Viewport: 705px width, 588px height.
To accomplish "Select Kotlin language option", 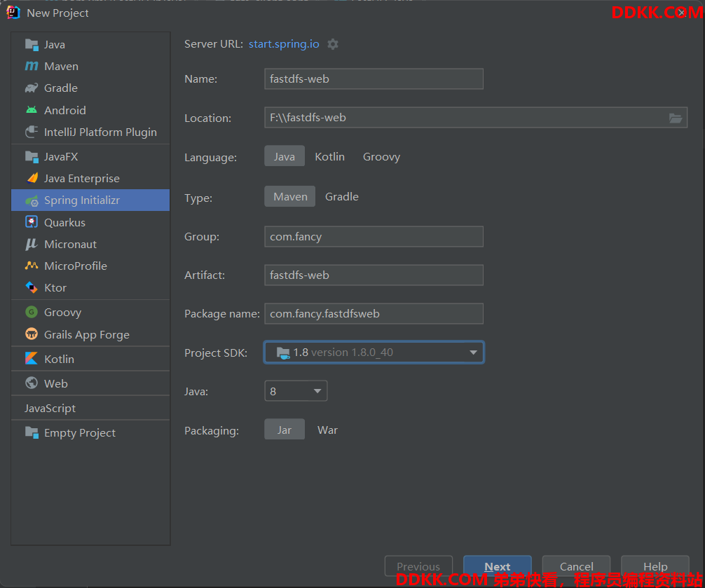I will click(329, 156).
